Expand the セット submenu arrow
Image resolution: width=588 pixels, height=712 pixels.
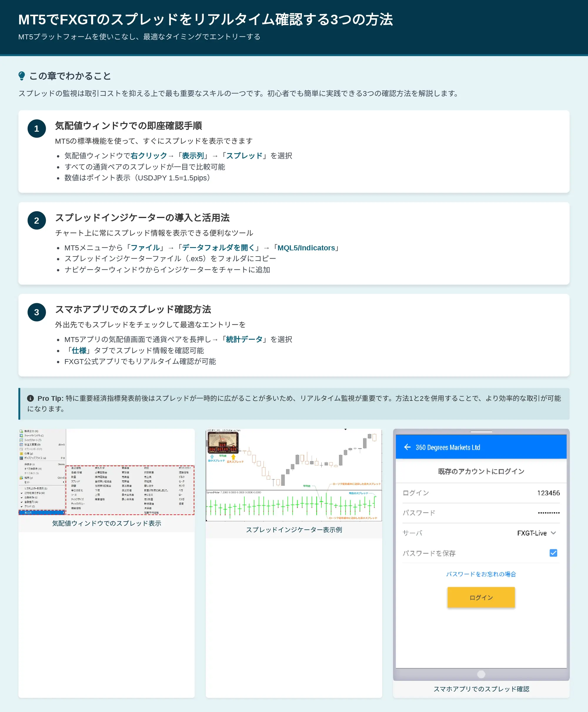tap(63, 482)
